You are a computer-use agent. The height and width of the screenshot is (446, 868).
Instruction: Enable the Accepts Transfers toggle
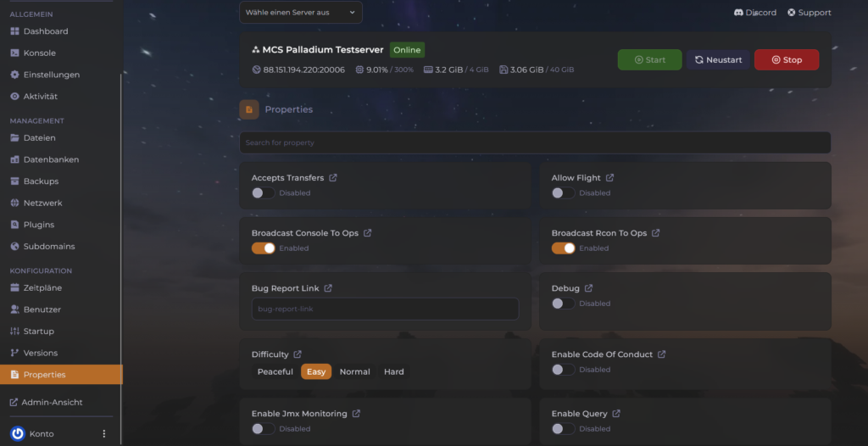point(263,192)
